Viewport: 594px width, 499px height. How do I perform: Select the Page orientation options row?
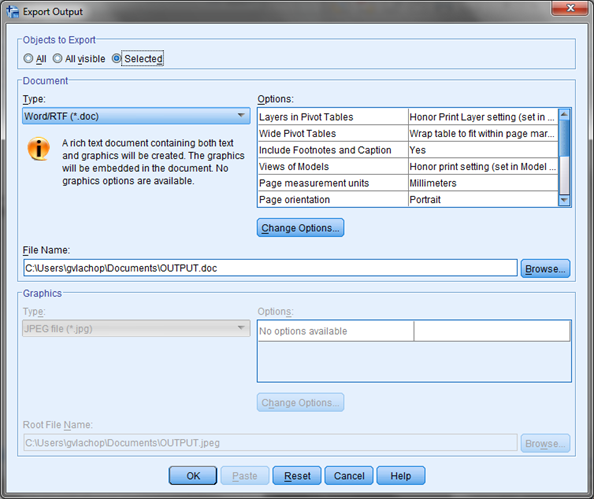coord(408,199)
